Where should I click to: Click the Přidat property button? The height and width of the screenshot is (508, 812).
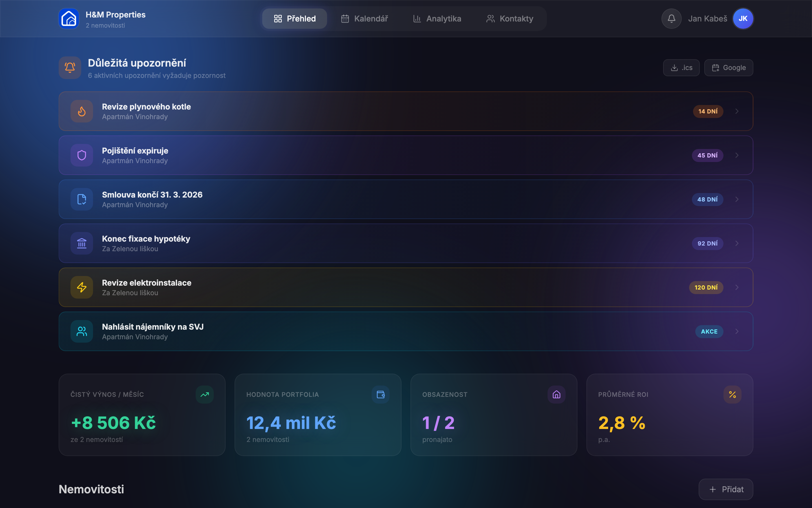726,489
